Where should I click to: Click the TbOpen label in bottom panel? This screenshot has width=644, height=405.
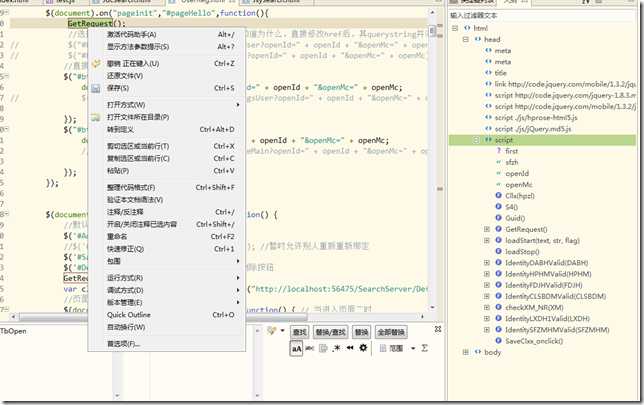click(x=14, y=331)
